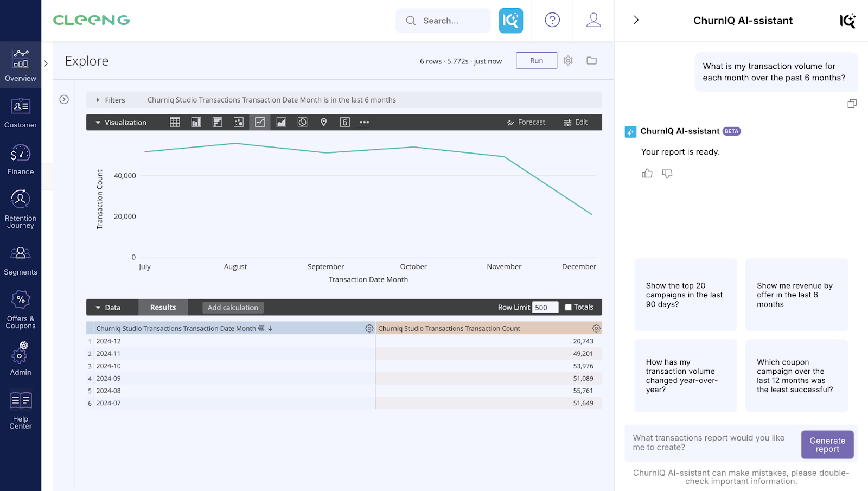Show more visualization types
This screenshot has height=491, width=868.
[x=365, y=123]
